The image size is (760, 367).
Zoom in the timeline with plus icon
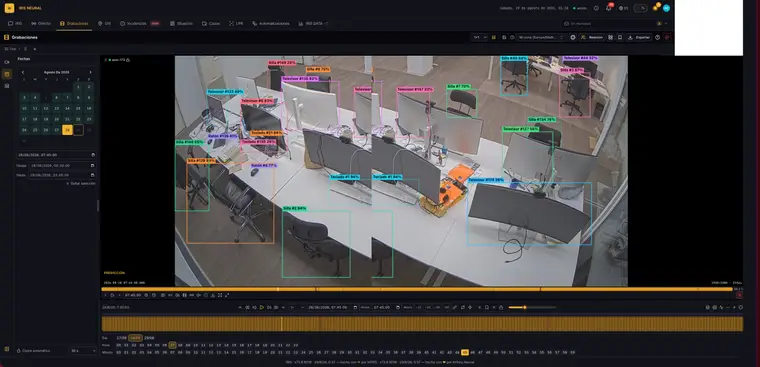(734, 307)
